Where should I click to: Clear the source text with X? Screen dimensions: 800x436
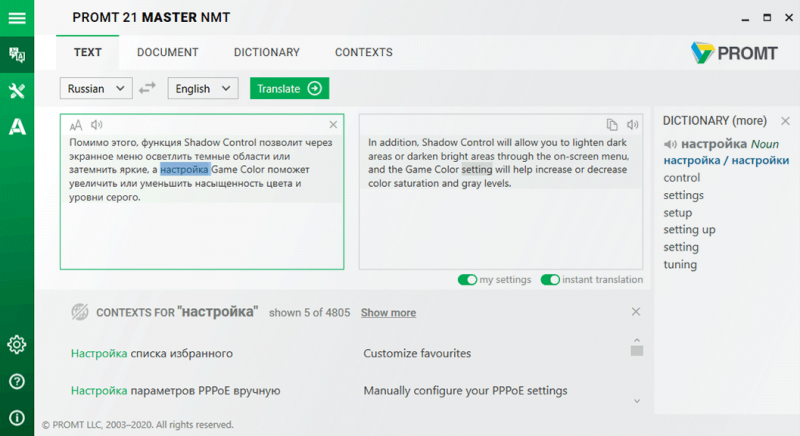(x=333, y=125)
